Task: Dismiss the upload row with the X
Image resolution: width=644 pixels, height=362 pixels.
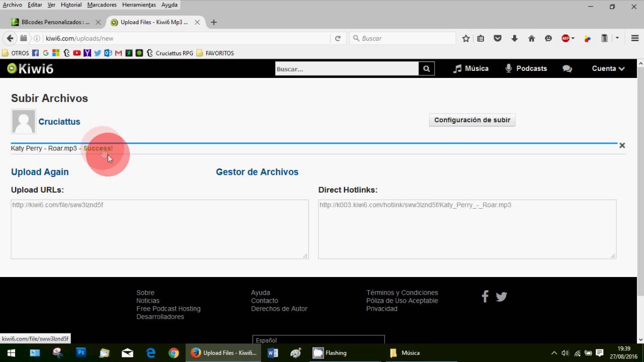Action: coord(622,145)
